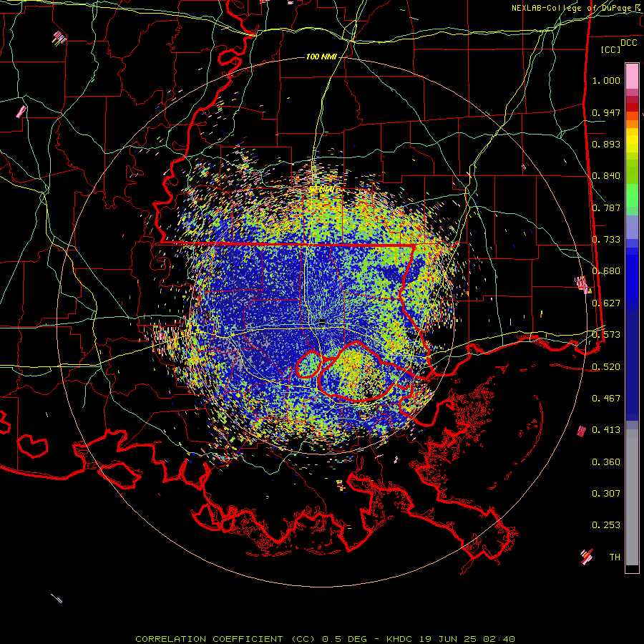
Task: Click the 0.467 legend value
Action: pos(606,399)
